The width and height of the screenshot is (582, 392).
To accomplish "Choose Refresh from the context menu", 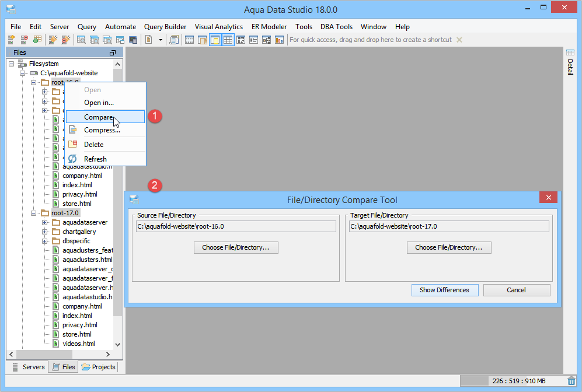I will (106, 159).
